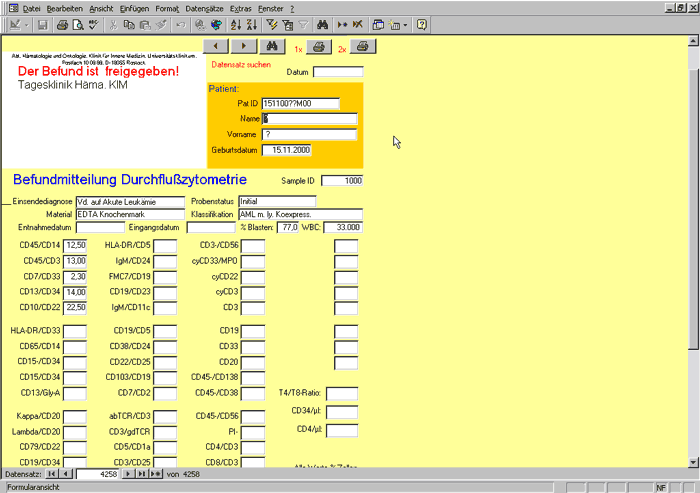Viewport: 700px width, 493px height.
Task: Sort ascending with A-Z icon
Action: pyautogui.click(x=236, y=25)
